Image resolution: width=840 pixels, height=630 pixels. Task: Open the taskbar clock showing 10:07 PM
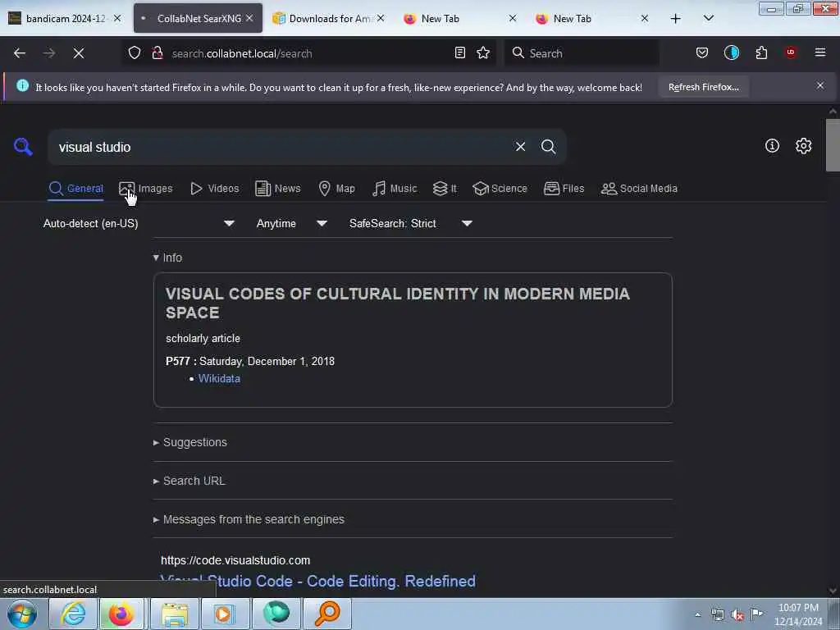pos(797,614)
